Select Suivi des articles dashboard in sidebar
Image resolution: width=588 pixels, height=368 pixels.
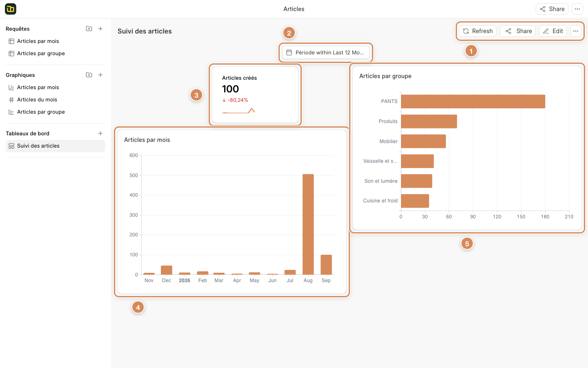tap(56, 146)
